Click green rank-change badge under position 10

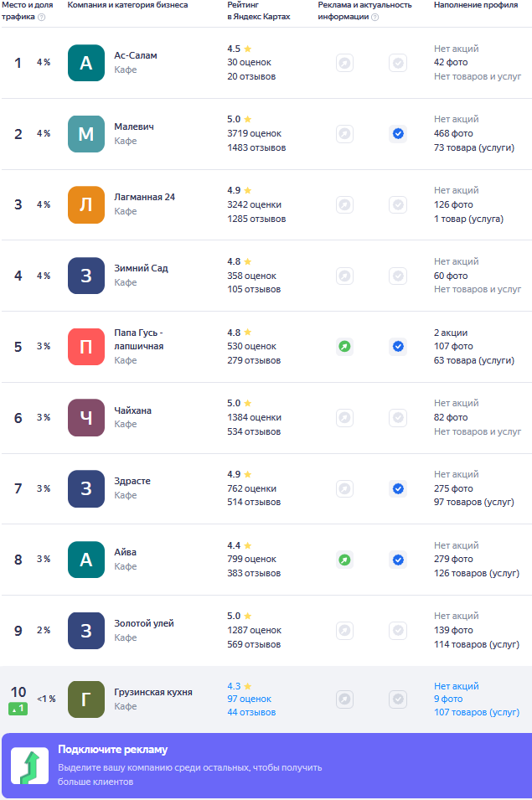pos(18,709)
